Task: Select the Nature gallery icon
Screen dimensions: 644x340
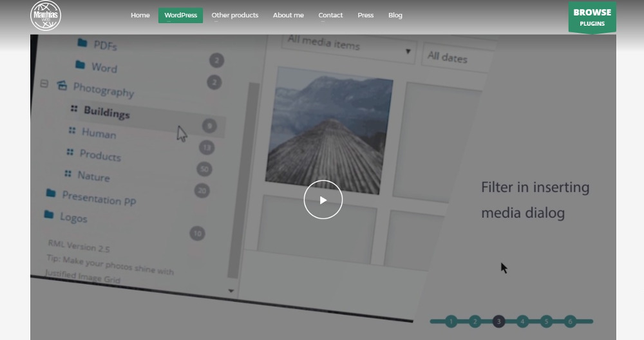Action: [68, 174]
